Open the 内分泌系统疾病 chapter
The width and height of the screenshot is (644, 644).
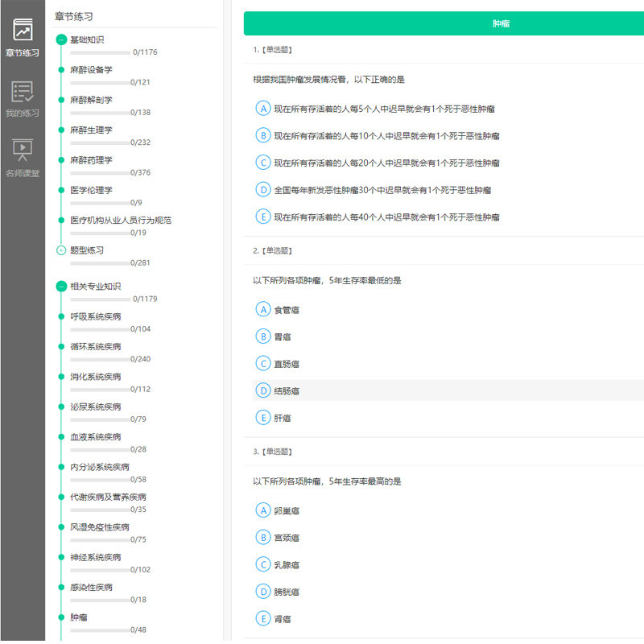[100, 467]
